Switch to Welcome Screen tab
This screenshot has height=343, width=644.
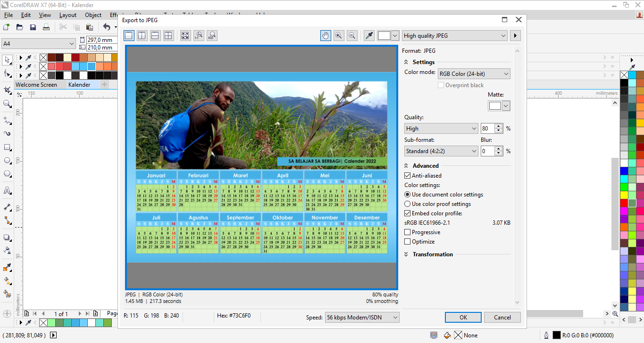pos(36,85)
